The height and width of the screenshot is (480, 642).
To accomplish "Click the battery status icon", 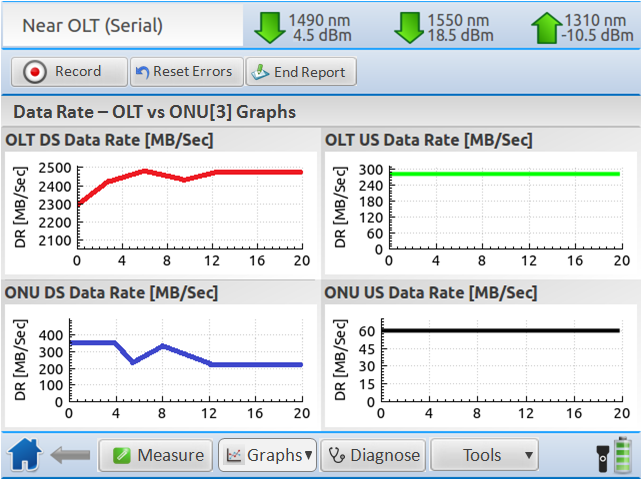I will [x=623, y=454].
